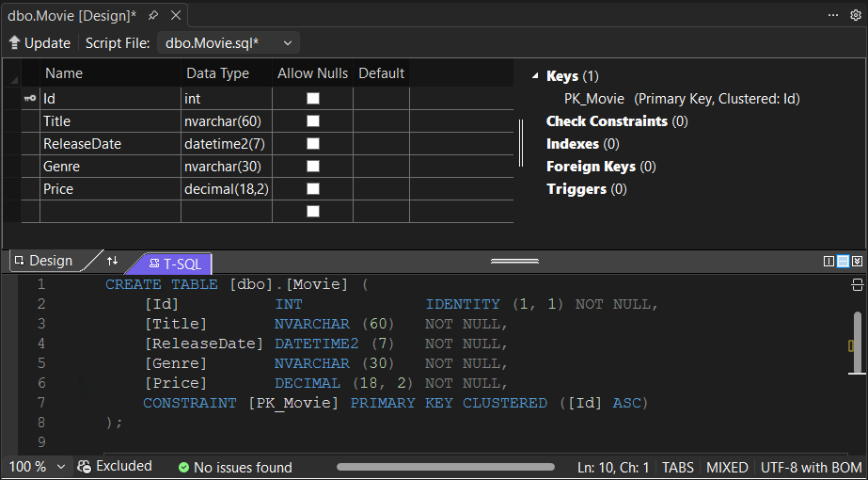This screenshot has width=868, height=480.
Task: Edit the nvarchar(60) data type cell
Action: click(227, 121)
